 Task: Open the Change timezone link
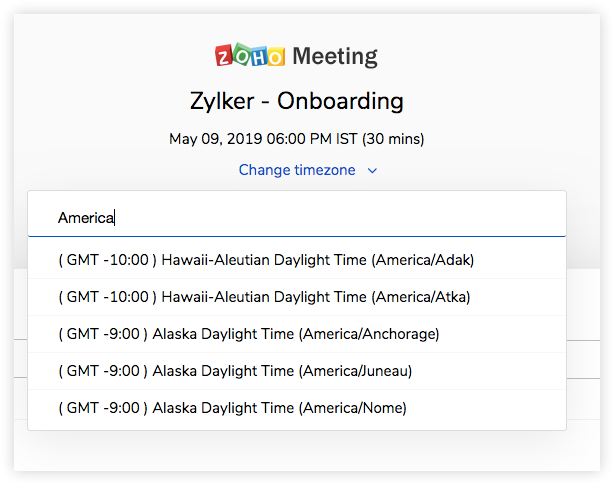[297, 170]
